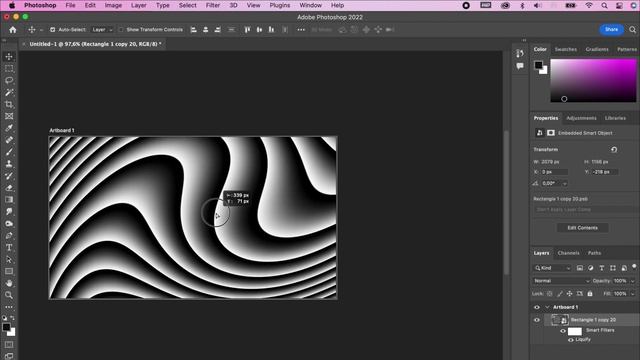Toggle lock position icon

[x=569, y=294]
